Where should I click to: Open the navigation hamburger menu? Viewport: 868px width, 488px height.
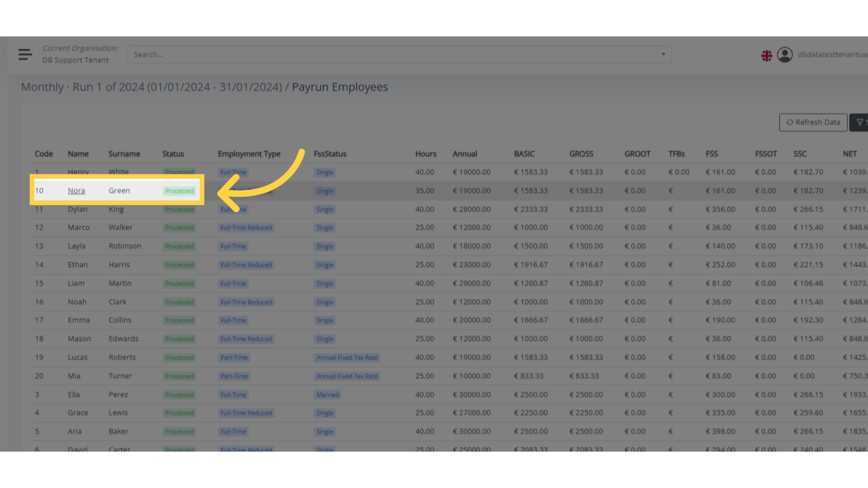point(25,54)
